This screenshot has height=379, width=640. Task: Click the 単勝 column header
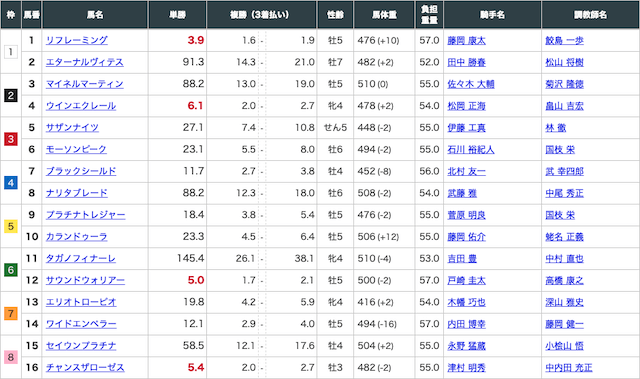tap(178, 15)
